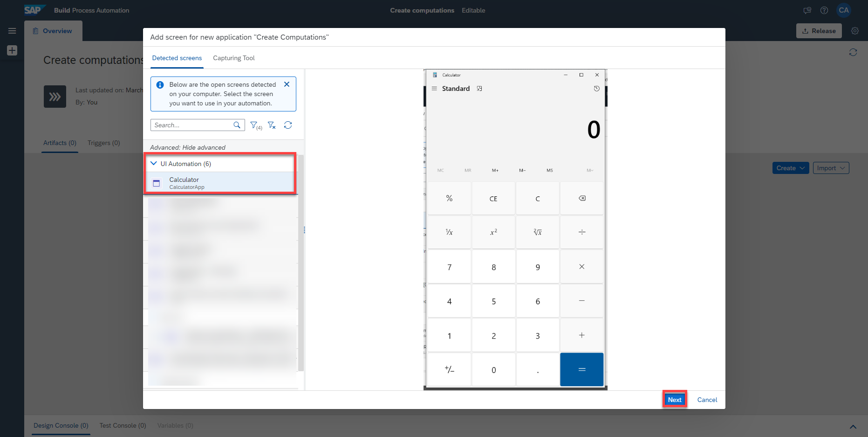Click the Calculator backspace key
Screen dimensions: 868x437
582,198
